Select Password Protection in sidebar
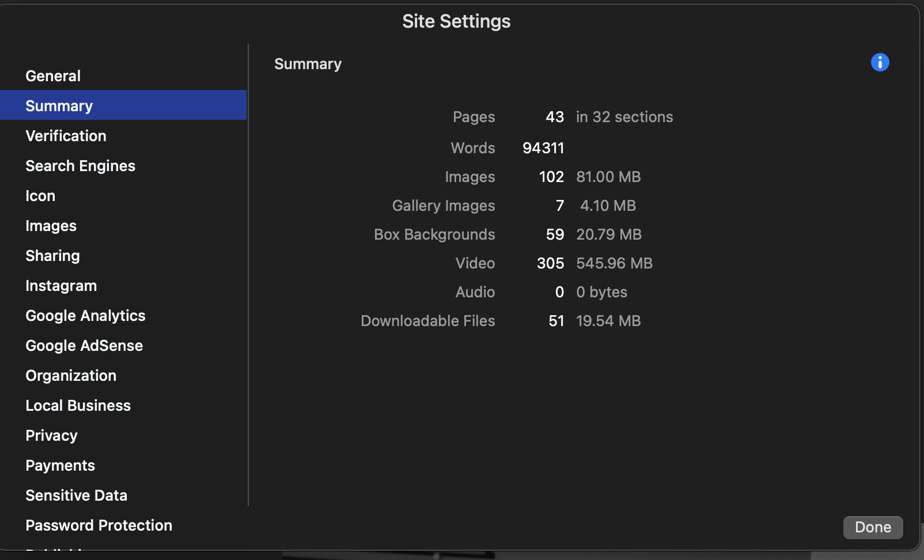This screenshot has width=924, height=560. coord(99,525)
